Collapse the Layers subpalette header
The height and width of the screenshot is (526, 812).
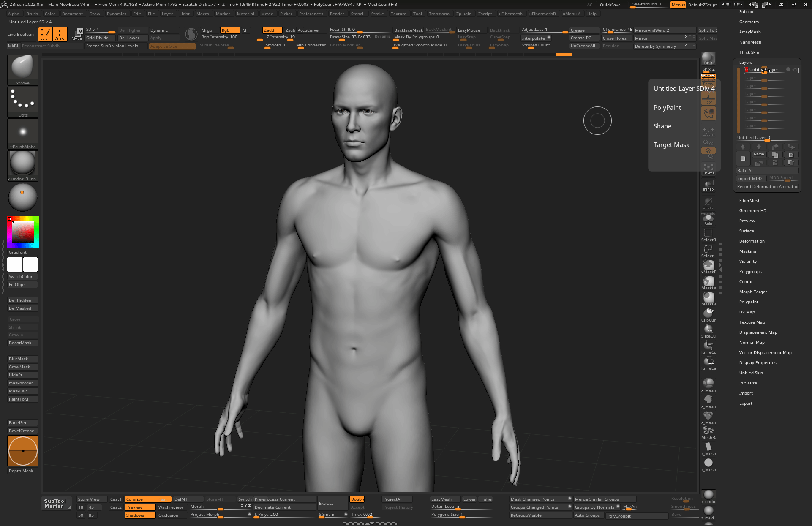tap(746, 63)
